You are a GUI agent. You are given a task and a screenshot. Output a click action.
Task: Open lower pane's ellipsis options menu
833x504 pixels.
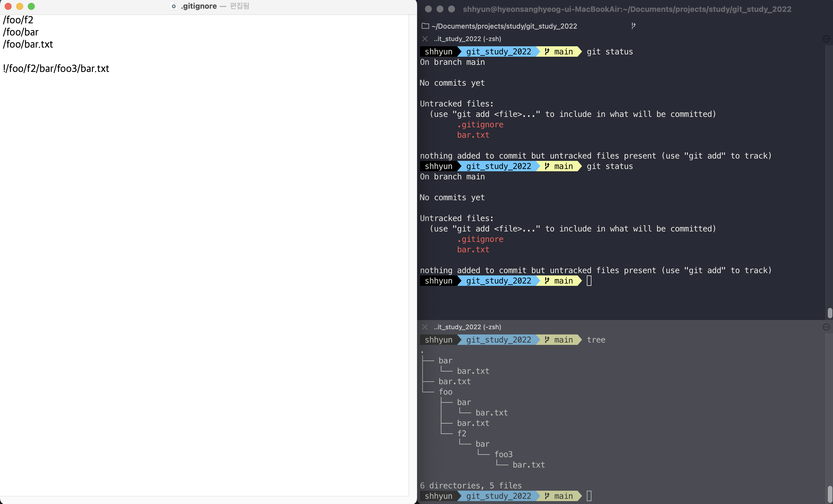(x=826, y=327)
